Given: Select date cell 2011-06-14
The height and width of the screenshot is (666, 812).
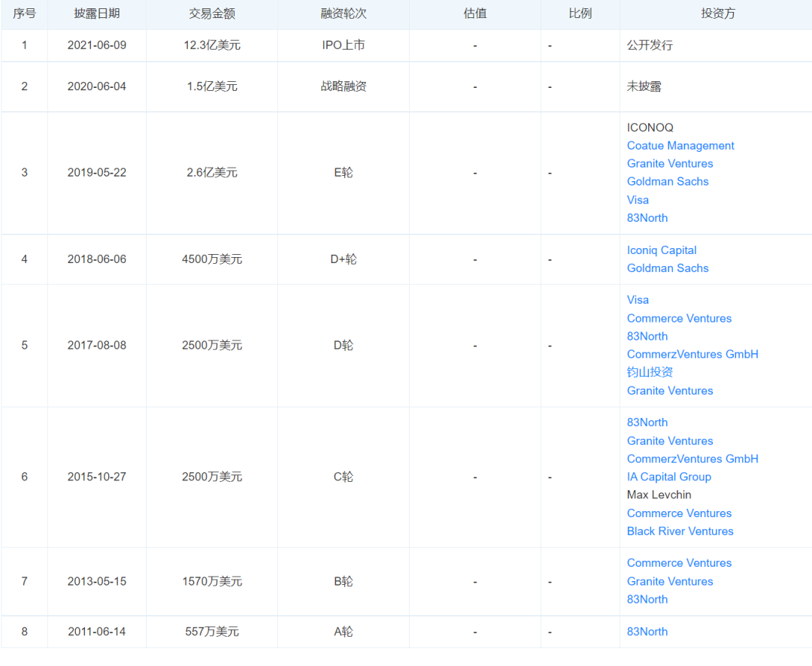Looking at the screenshot, I should tap(97, 631).
